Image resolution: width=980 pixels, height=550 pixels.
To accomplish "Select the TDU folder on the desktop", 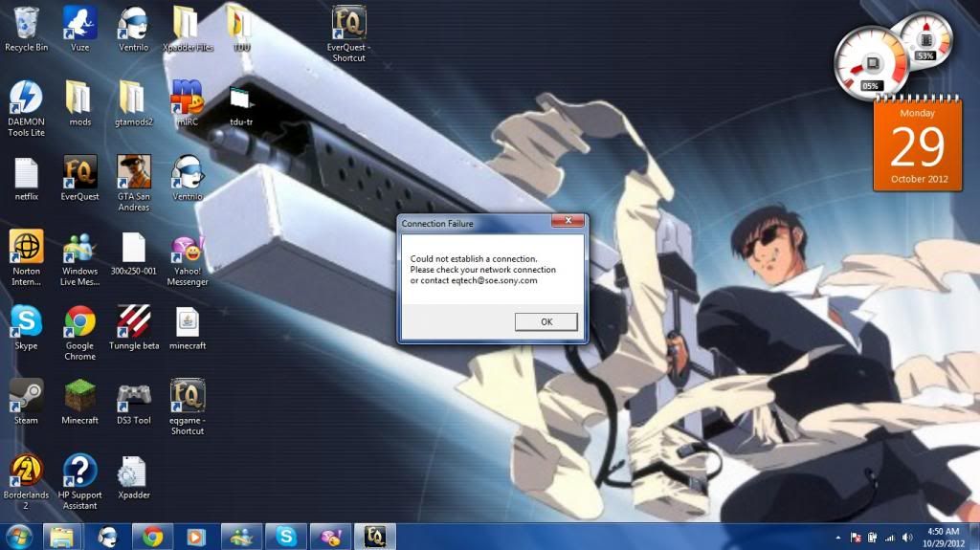I will (x=241, y=30).
